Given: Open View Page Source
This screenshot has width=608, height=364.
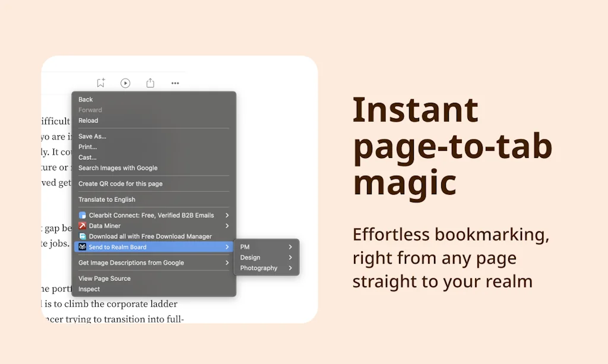Looking at the screenshot, I should coord(104,278).
